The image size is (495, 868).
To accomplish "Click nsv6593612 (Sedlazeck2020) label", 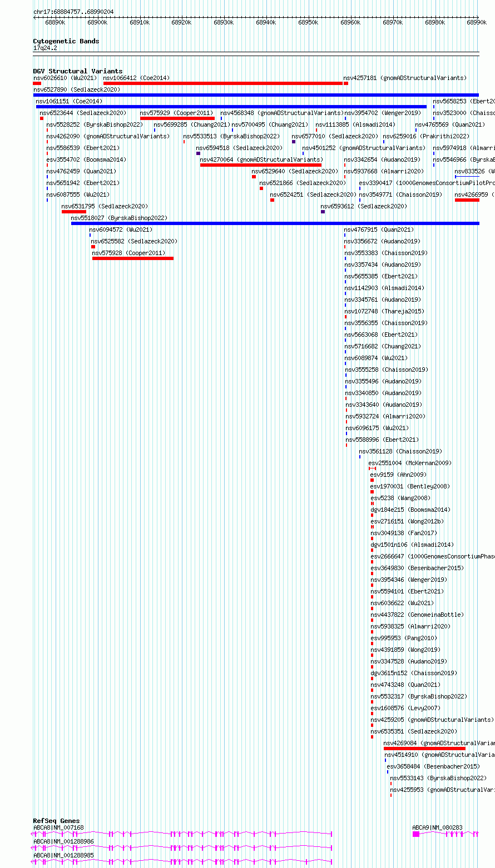I will coord(364,206).
